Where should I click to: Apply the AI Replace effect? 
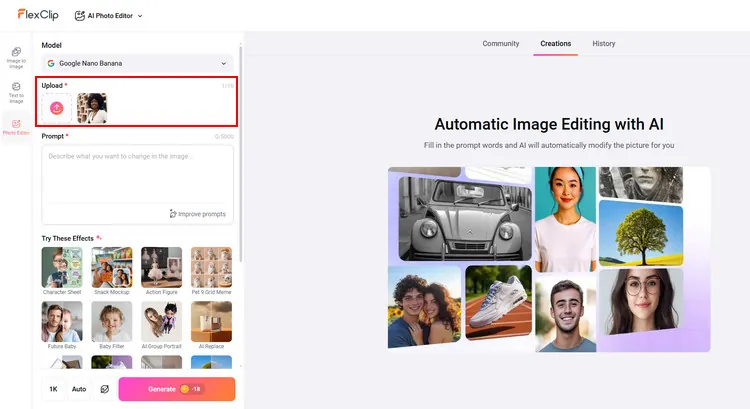click(211, 325)
